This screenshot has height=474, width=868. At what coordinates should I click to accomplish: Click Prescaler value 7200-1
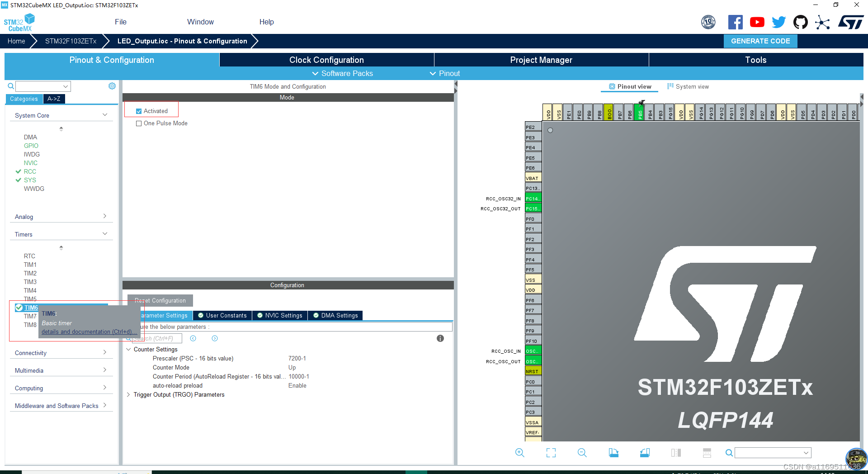297,358
